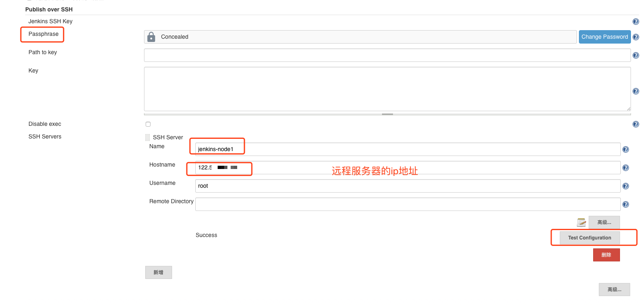The width and height of the screenshot is (644, 305).
Task: Click the Name field containing jenkins-node1
Action: click(408, 149)
